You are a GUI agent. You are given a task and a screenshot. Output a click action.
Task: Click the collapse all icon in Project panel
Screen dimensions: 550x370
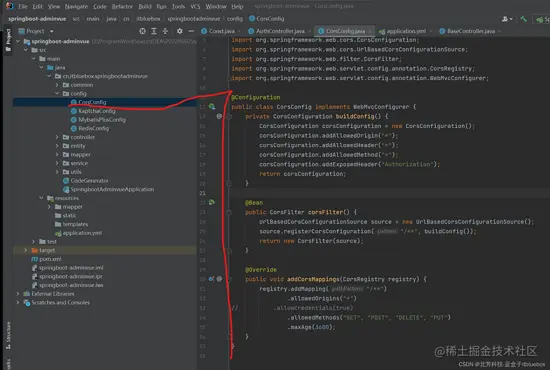pyautogui.click(x=165, y=31)
